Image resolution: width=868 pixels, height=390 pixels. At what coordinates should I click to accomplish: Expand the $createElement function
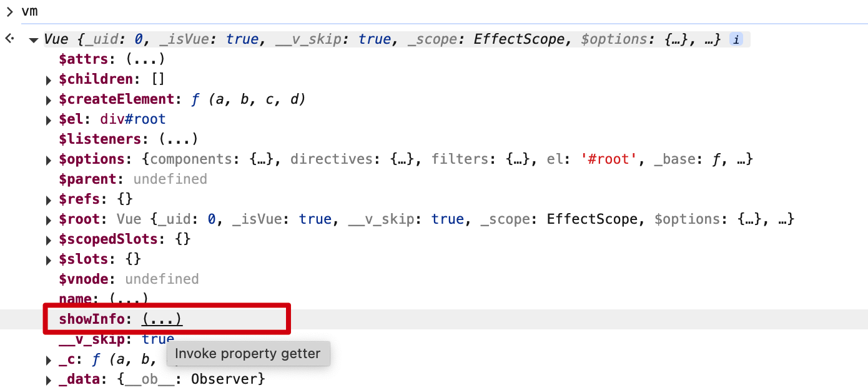click(49, 100)
